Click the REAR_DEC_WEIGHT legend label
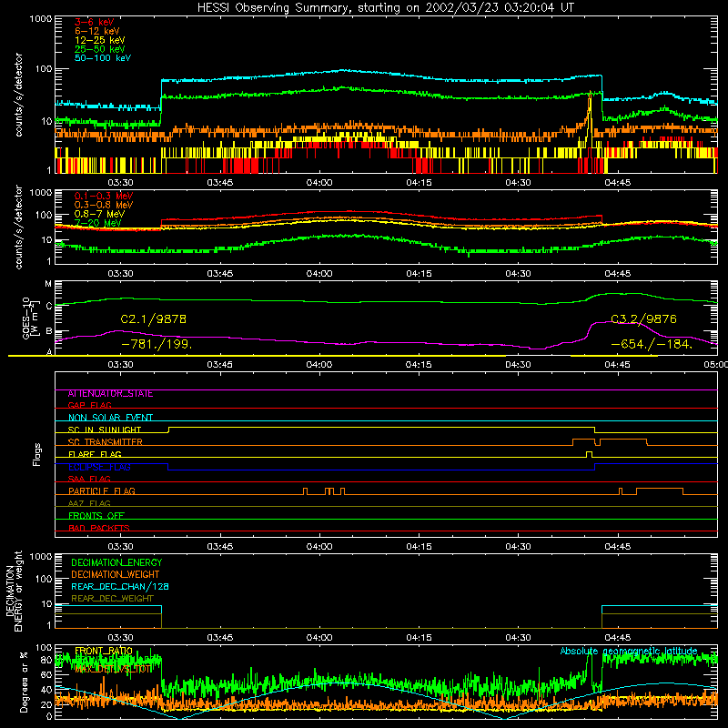 [112, 599]
